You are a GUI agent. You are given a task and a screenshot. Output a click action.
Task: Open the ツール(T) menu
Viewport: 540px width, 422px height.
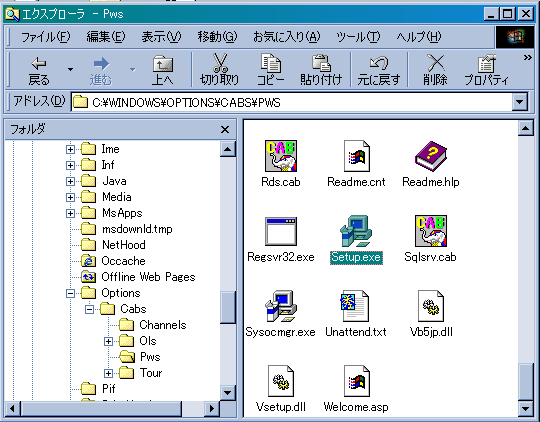[358, 37]
